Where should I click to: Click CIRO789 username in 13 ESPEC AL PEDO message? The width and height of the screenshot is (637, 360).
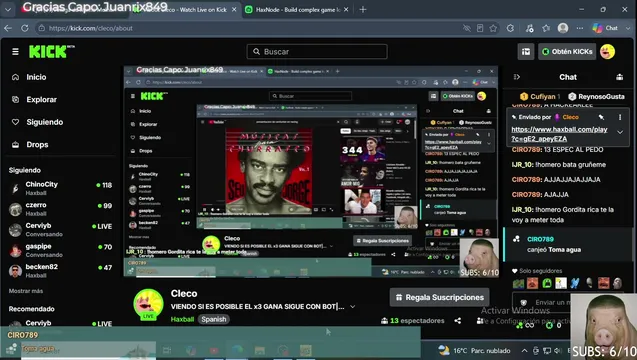(526, 150)
